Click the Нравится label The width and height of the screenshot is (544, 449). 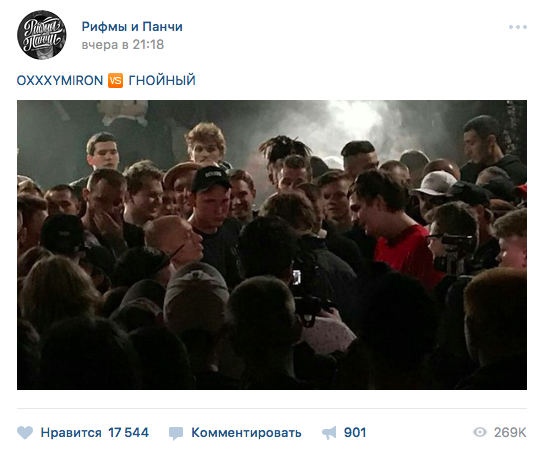pos(71,433)
